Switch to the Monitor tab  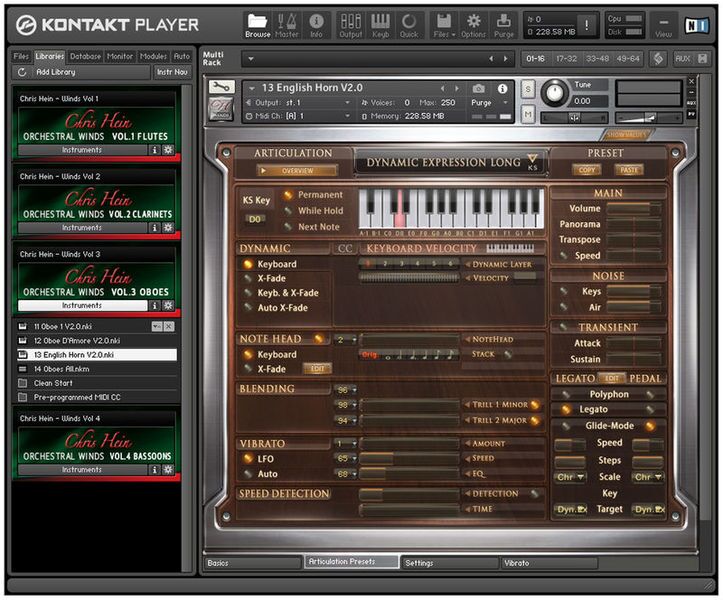point(119,56)
